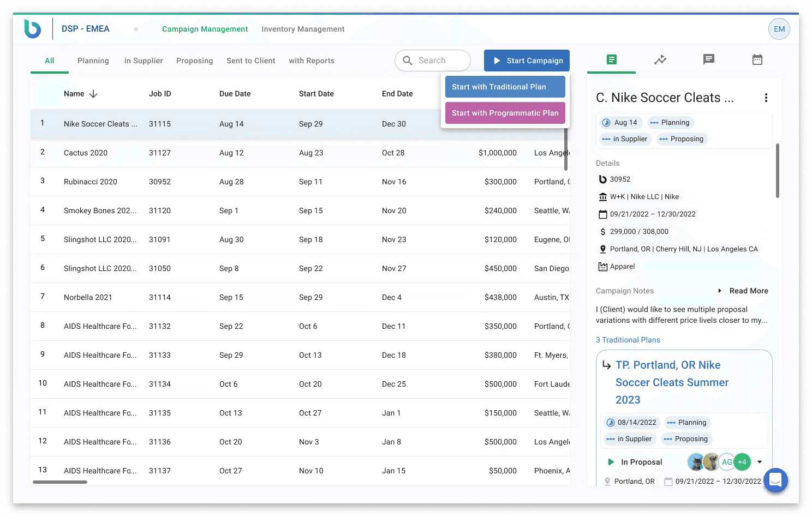Open the chat support bubble
The image size is (812, 517).
(x=775, y=480)
